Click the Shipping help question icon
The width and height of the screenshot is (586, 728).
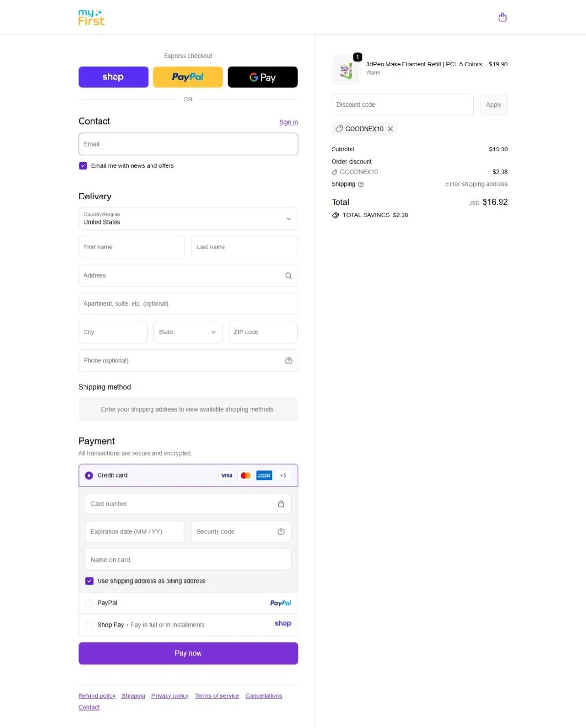(361, 184)
